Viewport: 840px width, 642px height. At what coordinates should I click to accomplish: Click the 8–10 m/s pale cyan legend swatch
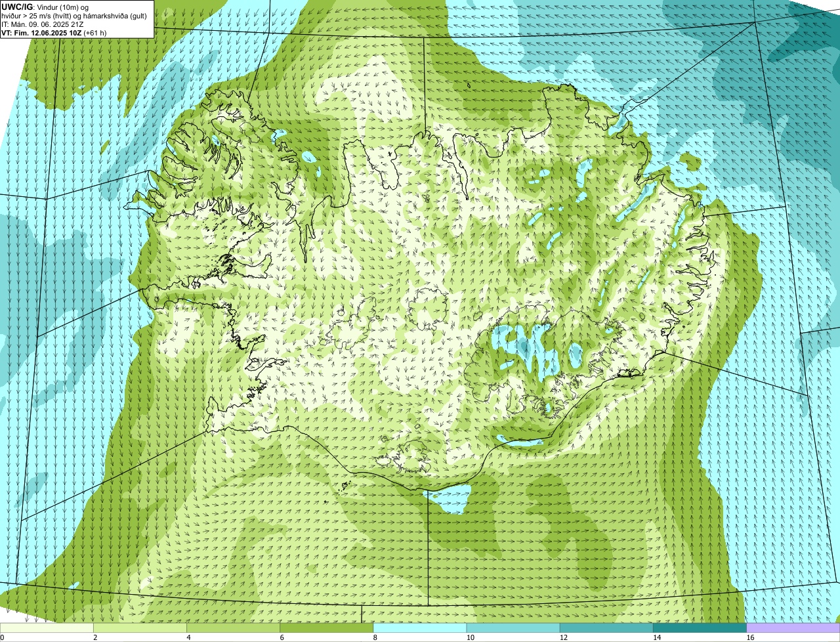420,628
